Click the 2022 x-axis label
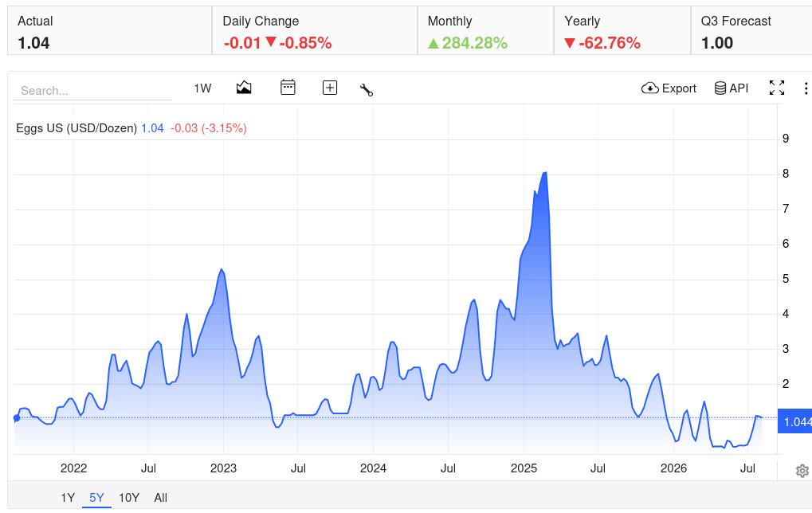Screen dimensions: 812x513 (73, 468)
